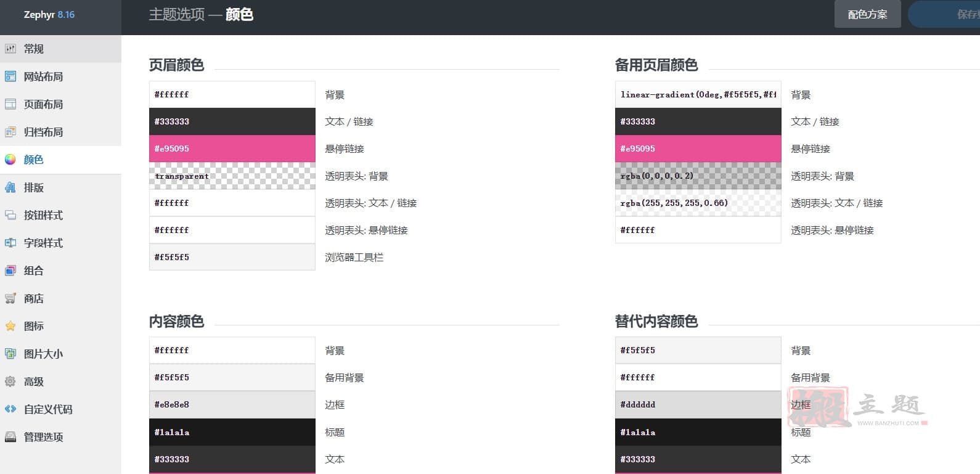Click the 排版 typography icon
980x474 pixels.
point(10,187)
